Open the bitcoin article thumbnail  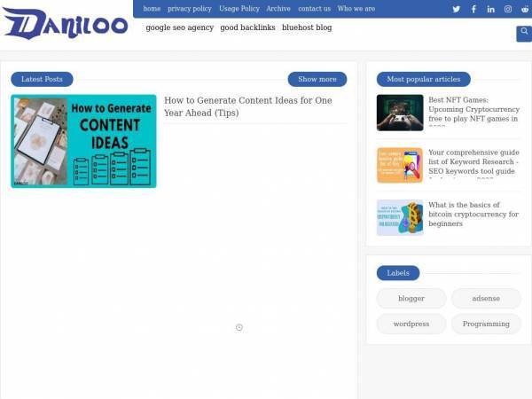(x=400, y=217)
